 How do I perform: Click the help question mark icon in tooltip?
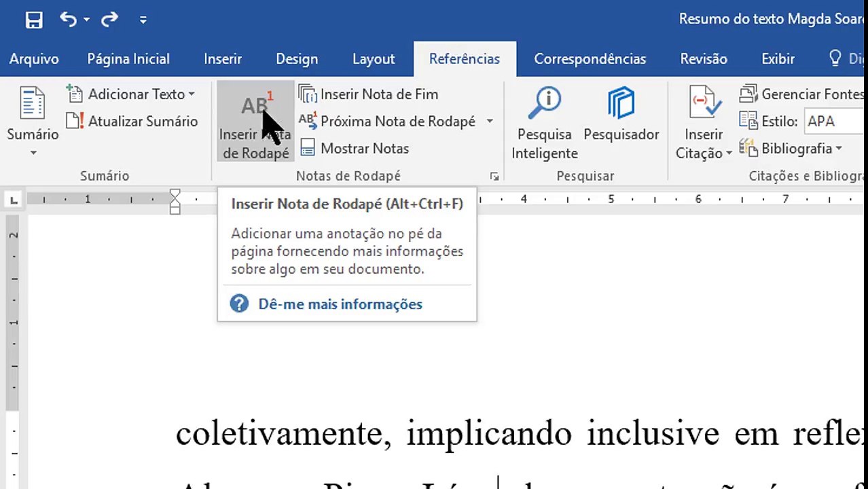[239, 304]
